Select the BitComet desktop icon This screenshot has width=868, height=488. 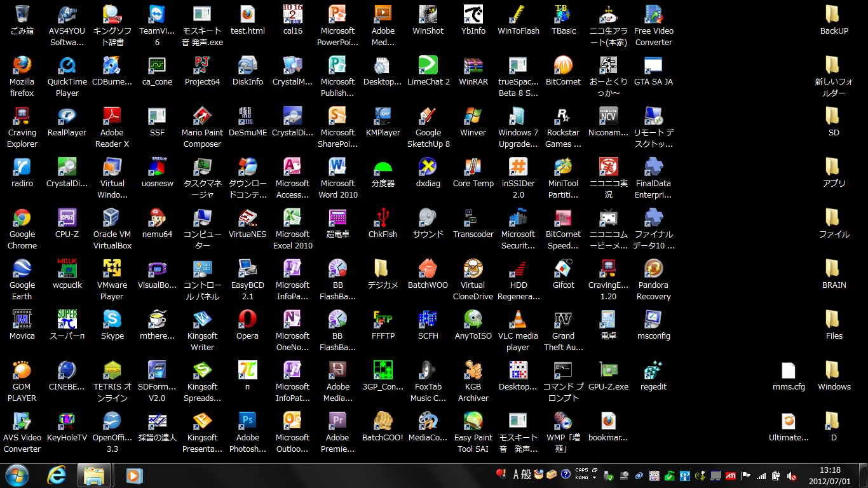(563, 71)
